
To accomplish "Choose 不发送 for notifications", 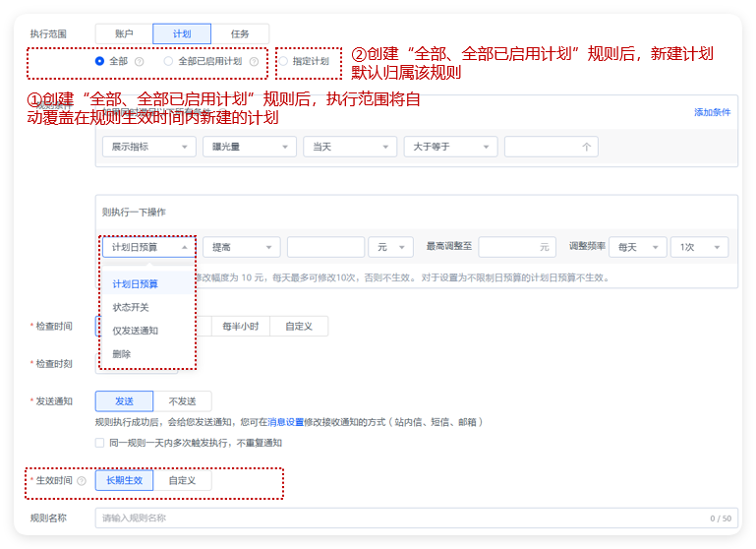I will (x=182, y=401).
